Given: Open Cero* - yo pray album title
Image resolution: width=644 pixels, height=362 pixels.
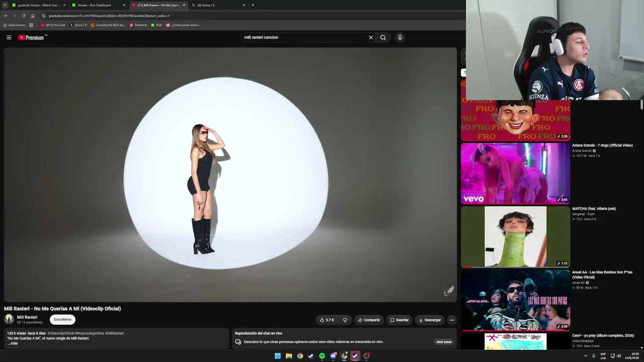Looking at the screenshot, I should [603, 335].
